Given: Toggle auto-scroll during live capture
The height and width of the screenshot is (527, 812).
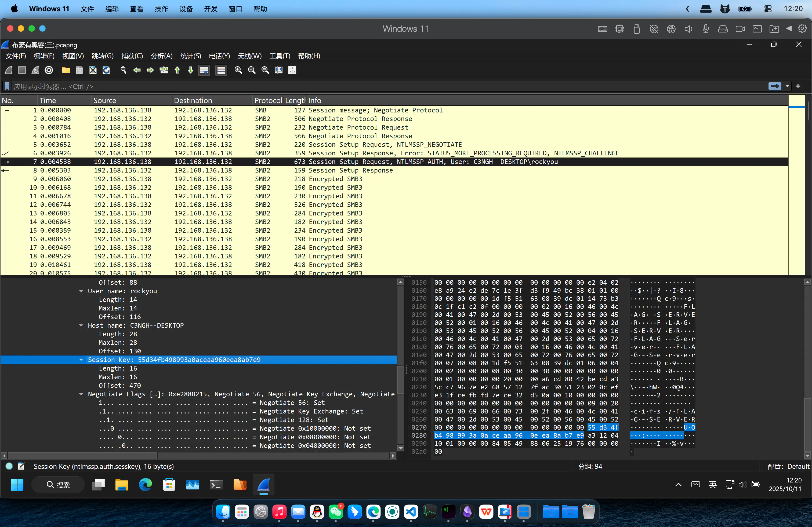Looking at the screenshot, I should click(x=204, y=70).
